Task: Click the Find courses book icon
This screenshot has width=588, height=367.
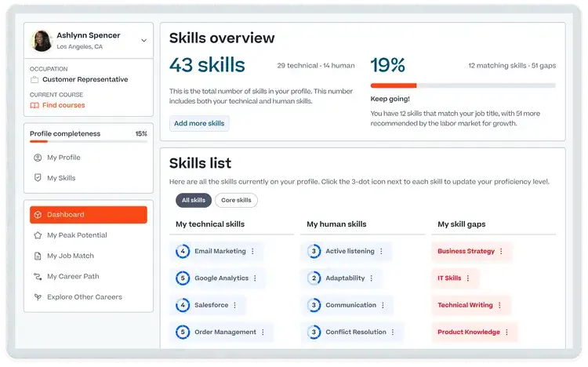Action: [x=34, y=105]
